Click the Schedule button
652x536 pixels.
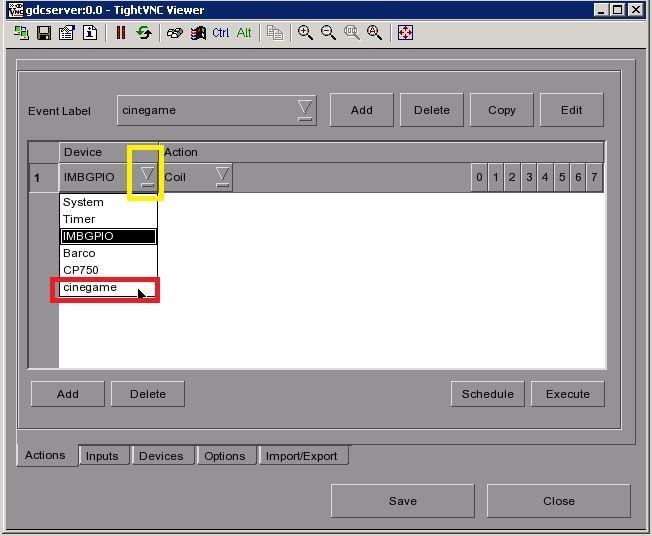[487, 394]
